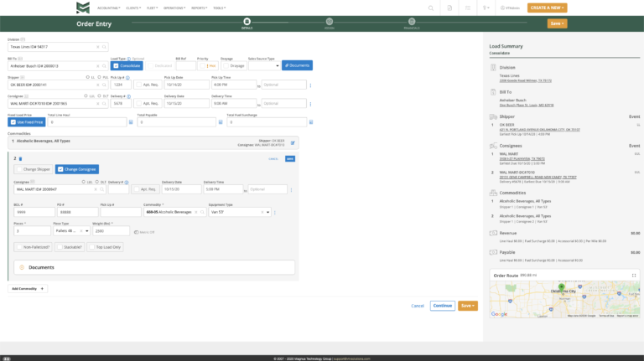Uncheck the Change Consignee option
The width and height of the screenshot is (644, 361).
[60, 169]
